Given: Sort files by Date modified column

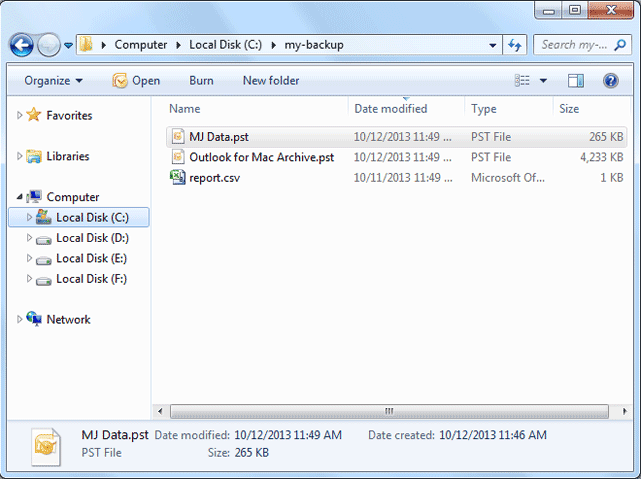Looking at the screenshot, I should pyautogui.click(x=406, y=108).
